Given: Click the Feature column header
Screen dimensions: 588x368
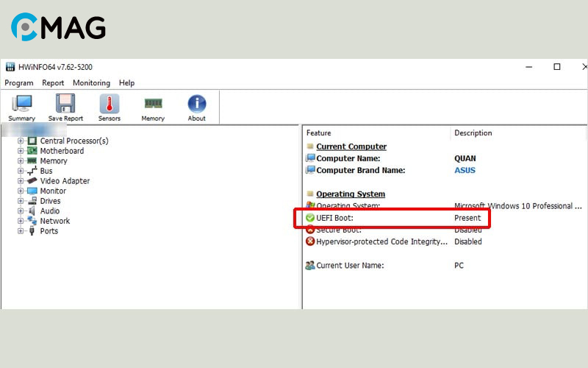Looking at the screenshot, I should pos(319,133).
